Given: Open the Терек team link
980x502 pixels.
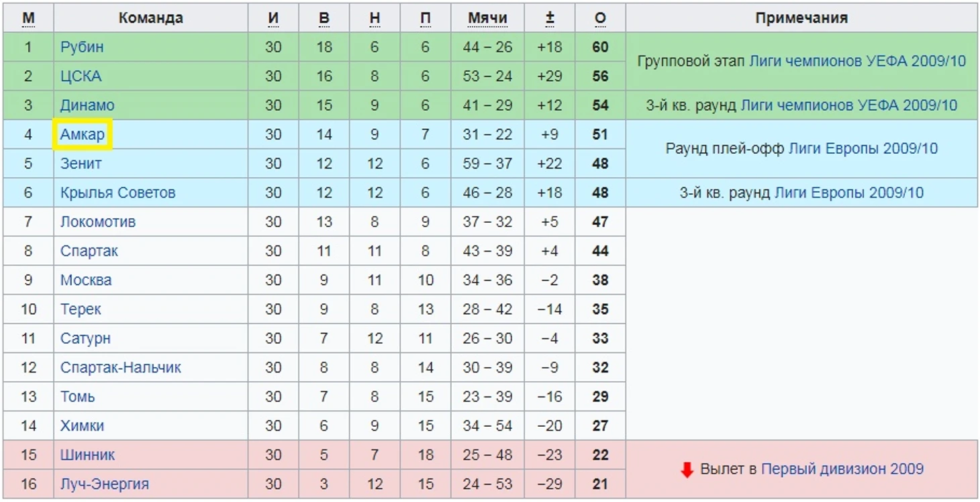Looking at the screenshot, I should [x=81, y=309].
